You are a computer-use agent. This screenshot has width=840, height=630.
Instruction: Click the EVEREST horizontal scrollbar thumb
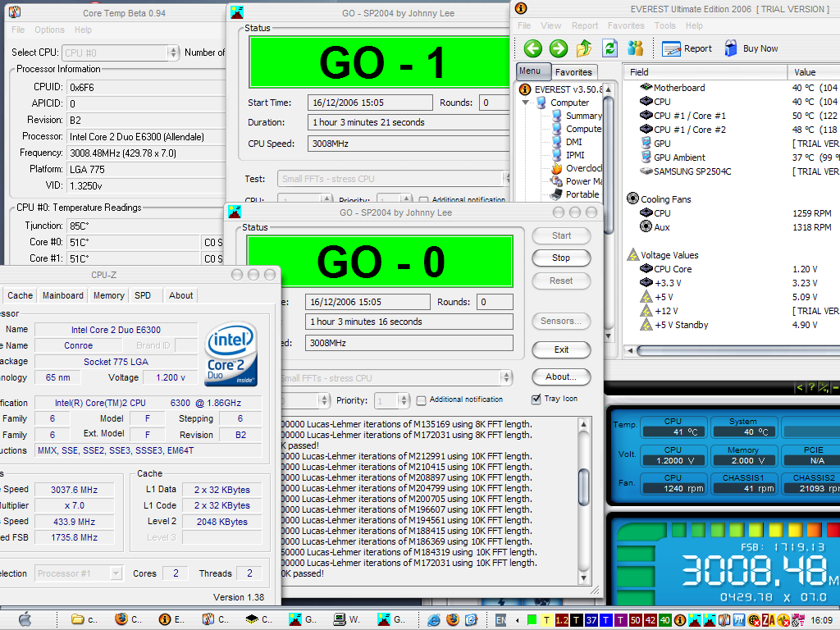point(738,350)
